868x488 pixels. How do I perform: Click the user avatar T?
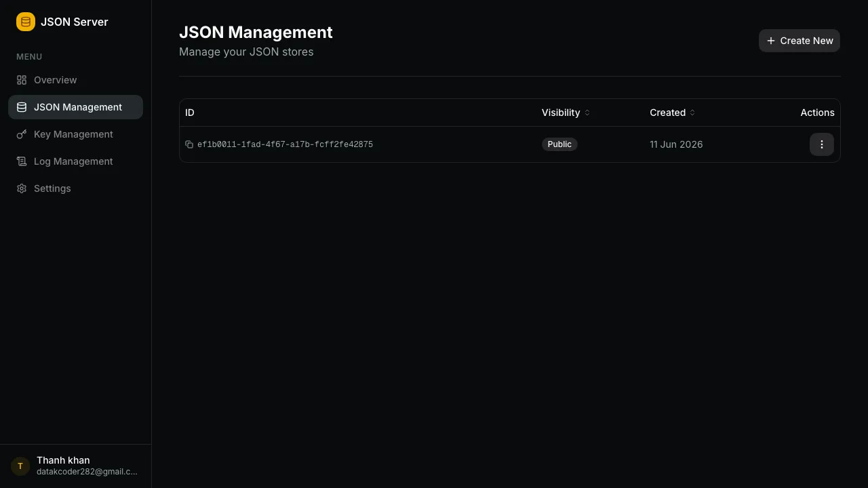20,466
